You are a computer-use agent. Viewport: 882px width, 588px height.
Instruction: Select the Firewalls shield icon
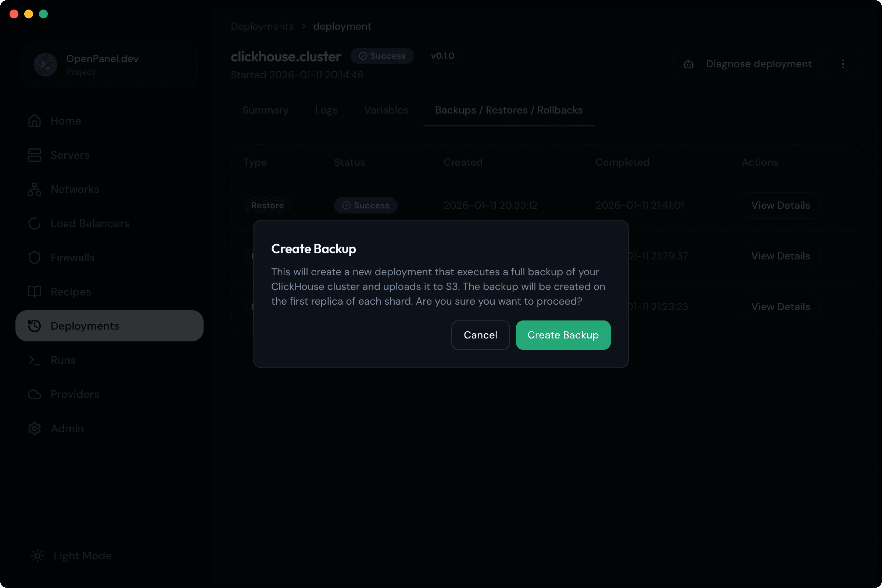(34, 257)
